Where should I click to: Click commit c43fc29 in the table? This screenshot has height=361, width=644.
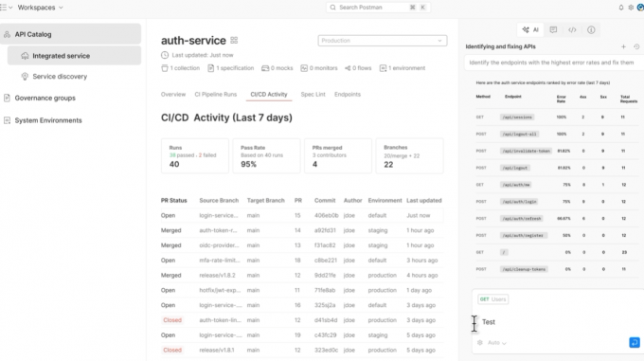pyautogui.click(x=325, y=335)
